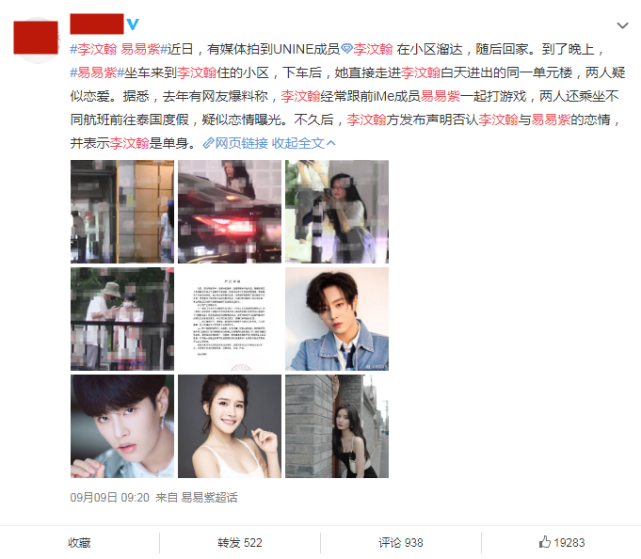This screenshot has width=641, height=559.
Task: Click the blue verified badge icon
Action: (132, 24)
